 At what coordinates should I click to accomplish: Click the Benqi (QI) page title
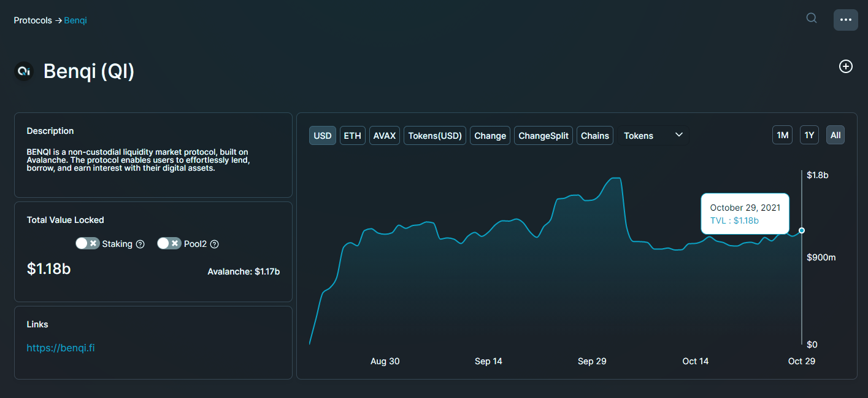pos(89,71)
